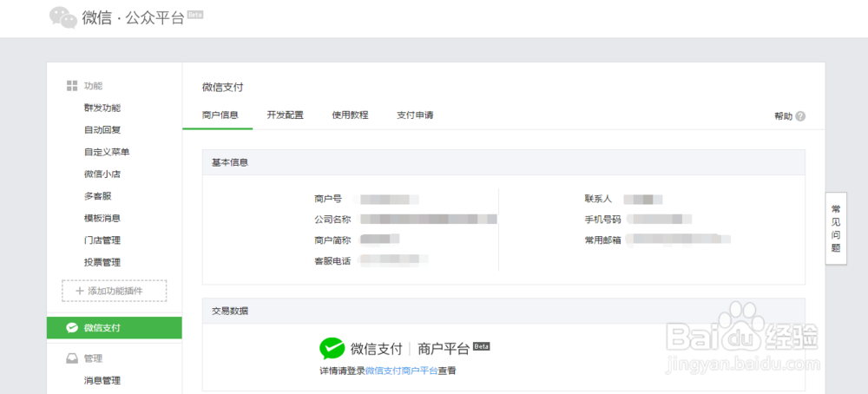Click the 公司名称 label
This screenshot has height=394, width=868.
pos(332,220)
